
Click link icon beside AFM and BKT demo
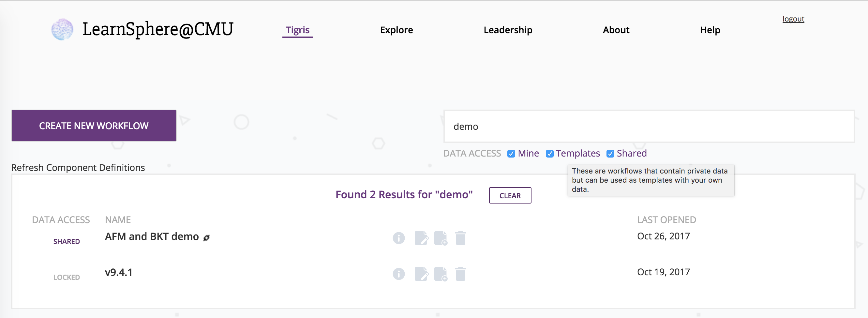[206, 237]
